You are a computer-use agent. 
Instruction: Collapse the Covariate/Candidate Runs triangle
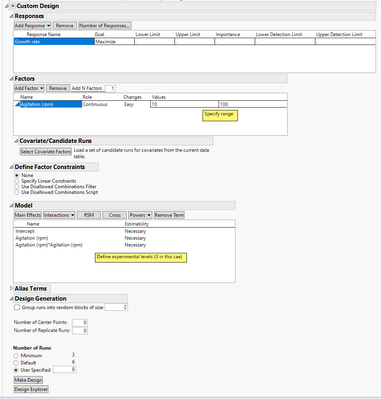(16, 141)
